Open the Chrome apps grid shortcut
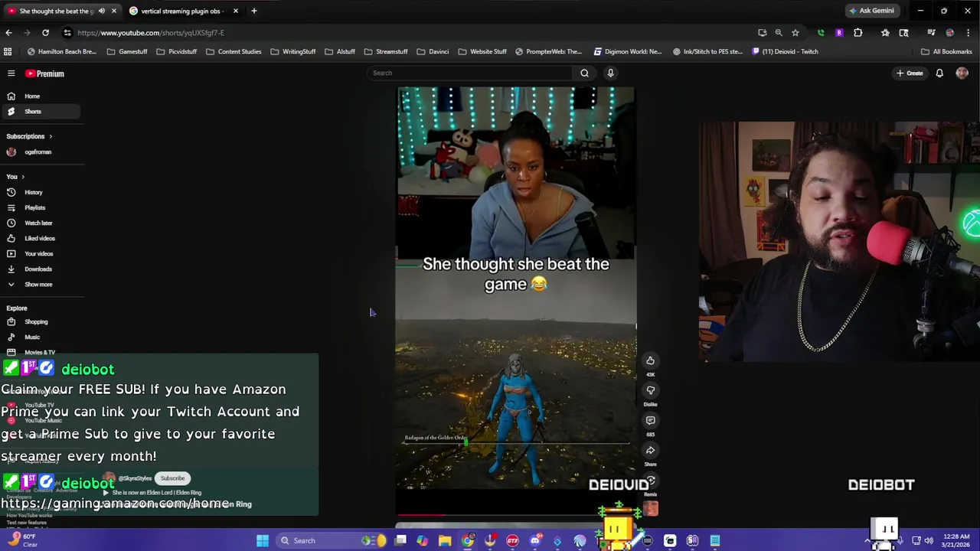 point(8,51)
